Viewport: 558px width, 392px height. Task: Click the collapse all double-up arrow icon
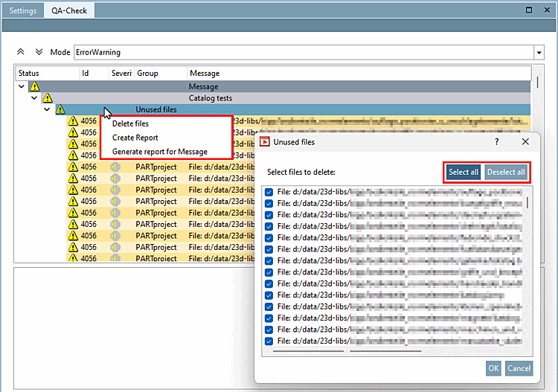(21, 52)
